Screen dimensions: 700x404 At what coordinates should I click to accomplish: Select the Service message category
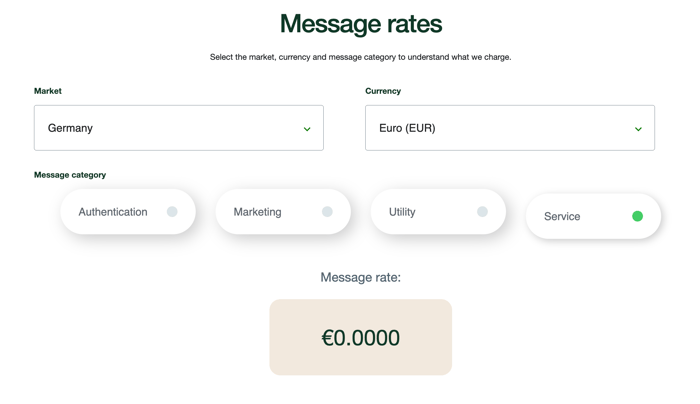(x=593, y=216)
